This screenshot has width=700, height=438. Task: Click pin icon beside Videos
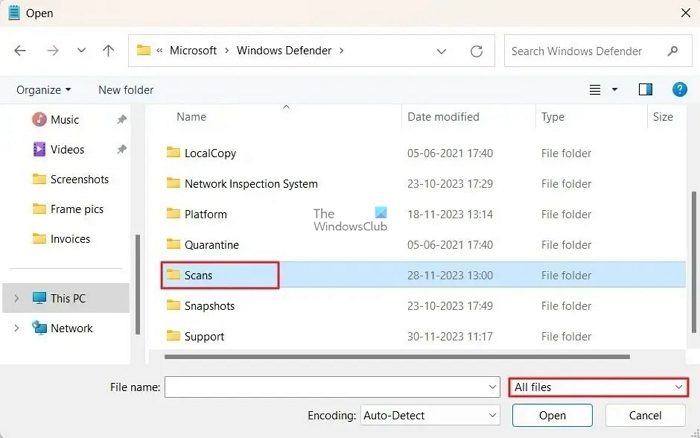tap(121, 149)
